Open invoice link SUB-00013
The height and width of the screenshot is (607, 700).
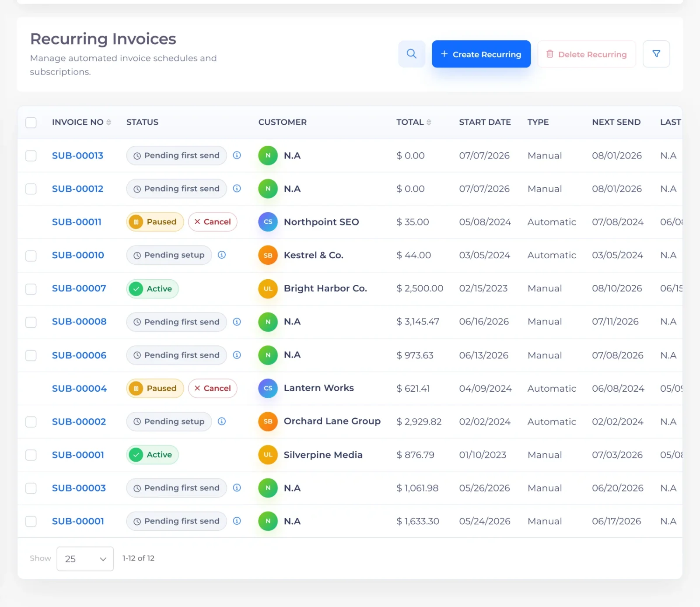(x=77, y=155)
